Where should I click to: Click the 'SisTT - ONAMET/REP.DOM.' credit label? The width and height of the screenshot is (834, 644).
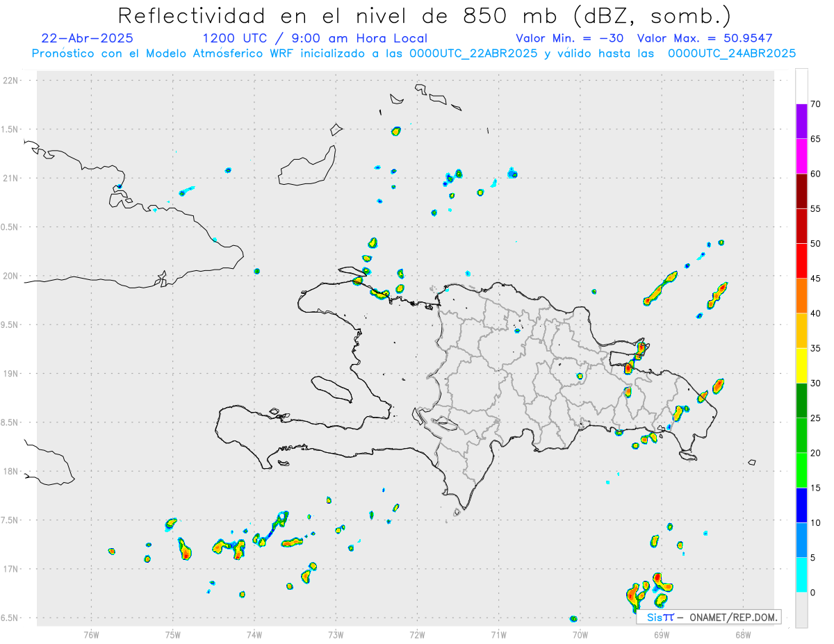(x=709, y=617)
